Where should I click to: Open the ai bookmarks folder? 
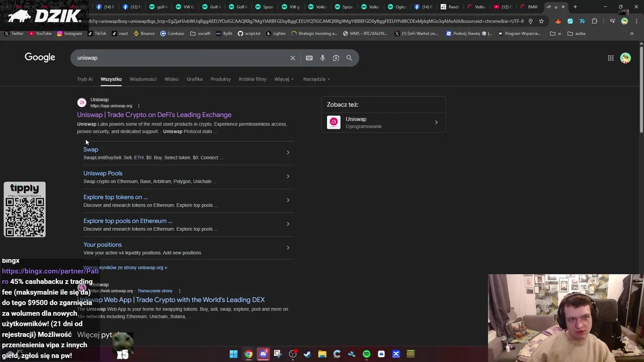555,34
